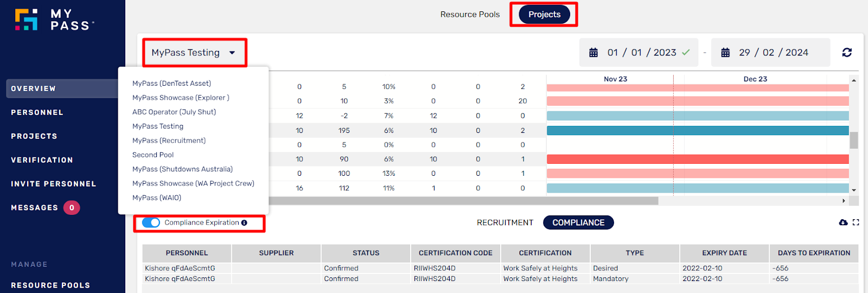Toggle the Compliance Expiration switch
The image size is (868, 293).
(151, 222)
